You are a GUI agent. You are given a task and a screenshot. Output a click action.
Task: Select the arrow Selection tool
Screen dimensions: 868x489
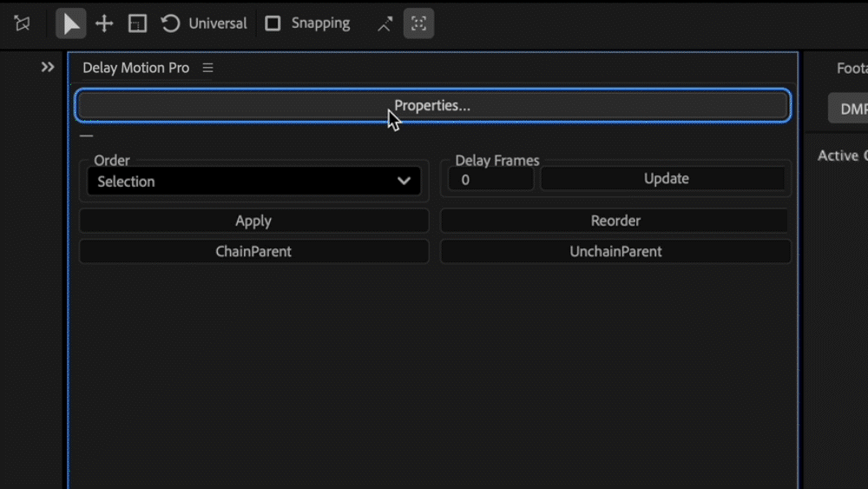tap(71, 23)
